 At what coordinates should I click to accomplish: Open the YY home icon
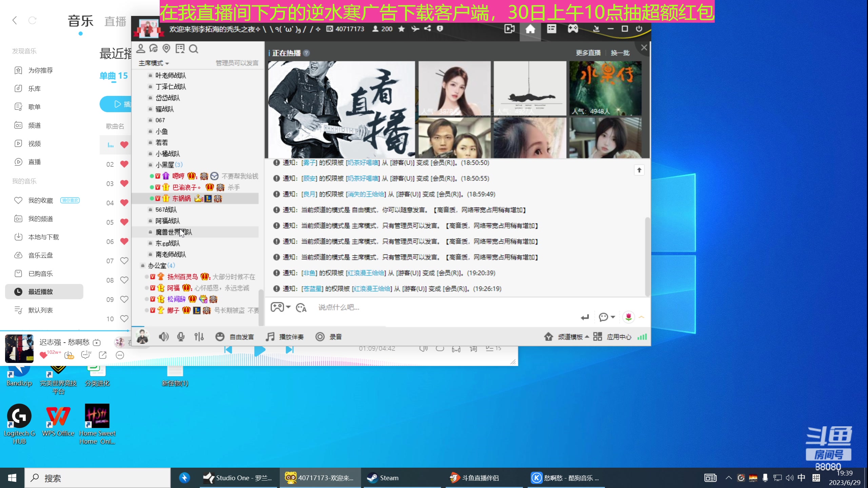coord(530,29)
